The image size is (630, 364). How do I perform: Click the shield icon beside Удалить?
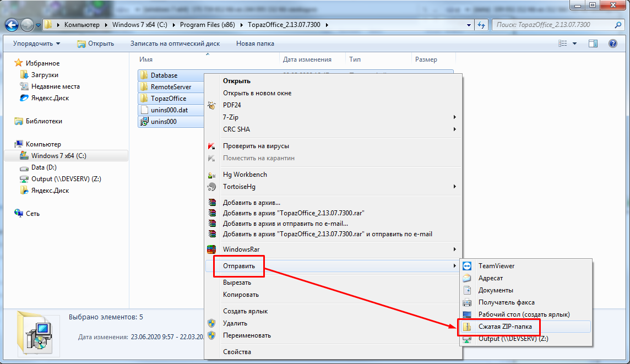click(211, 323)
